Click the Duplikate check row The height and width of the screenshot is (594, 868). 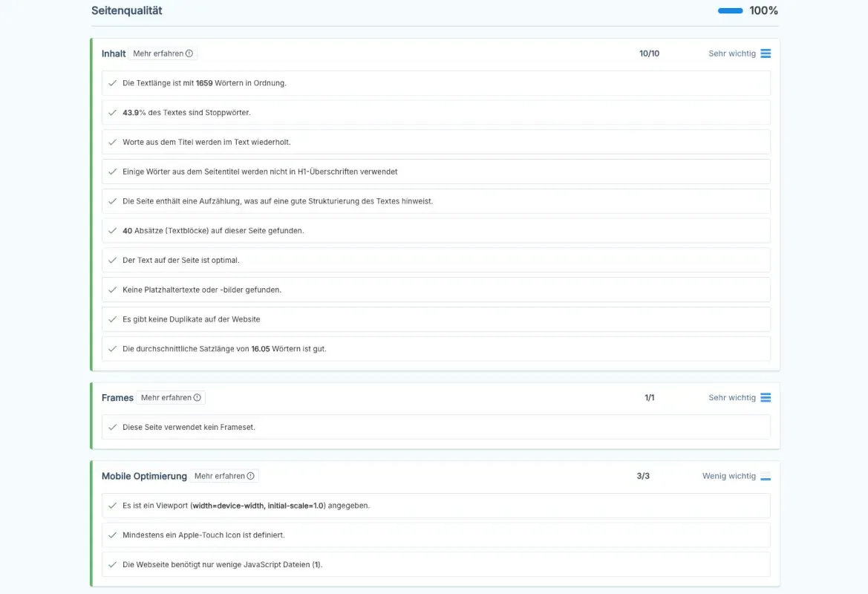click(x=437, y=319)
